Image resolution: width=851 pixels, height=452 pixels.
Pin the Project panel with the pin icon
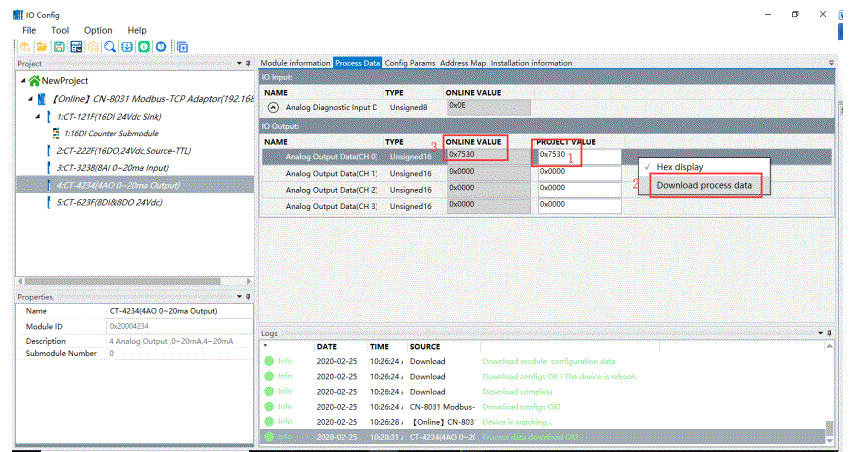click(248, 63)
